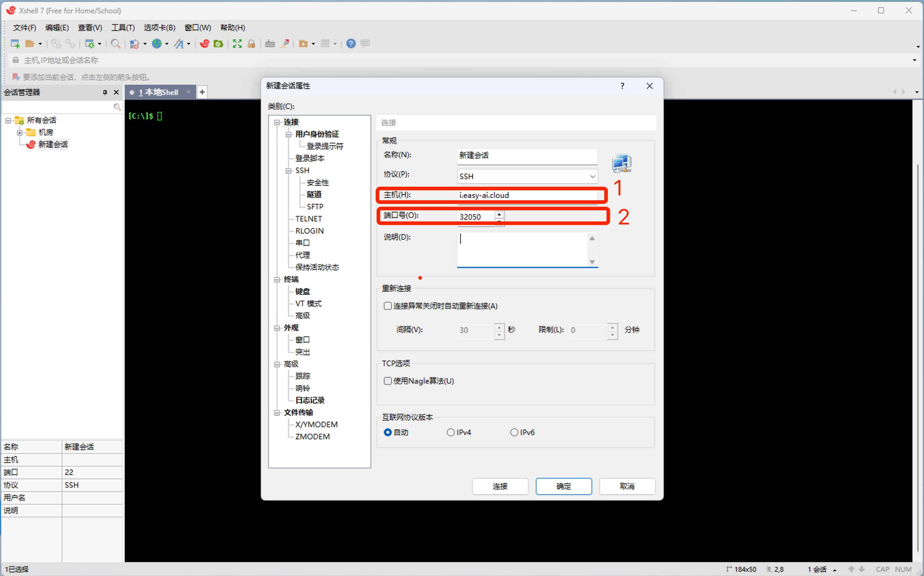The image size is (924, 576).
Task: Select 隧道 in the category tree
Action: click(x=314, y=195)
